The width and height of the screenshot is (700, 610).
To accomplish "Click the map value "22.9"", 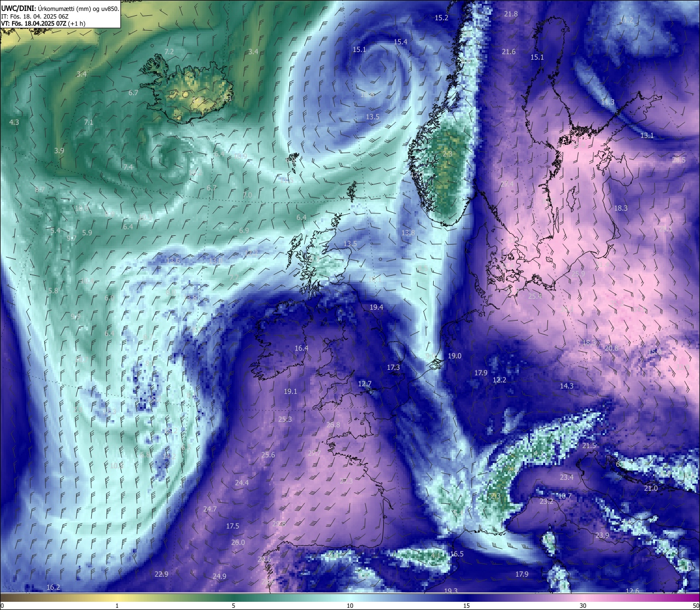I will [161, 574].
